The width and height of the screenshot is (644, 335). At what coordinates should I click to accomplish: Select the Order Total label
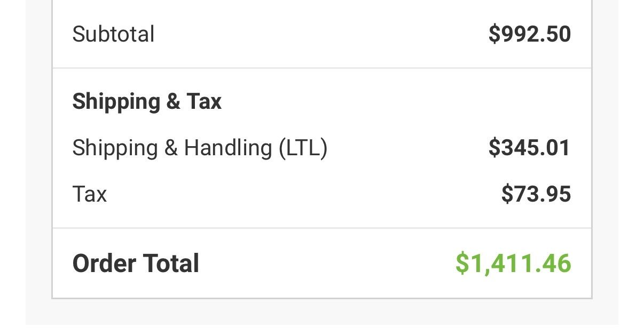coord(136,264)
